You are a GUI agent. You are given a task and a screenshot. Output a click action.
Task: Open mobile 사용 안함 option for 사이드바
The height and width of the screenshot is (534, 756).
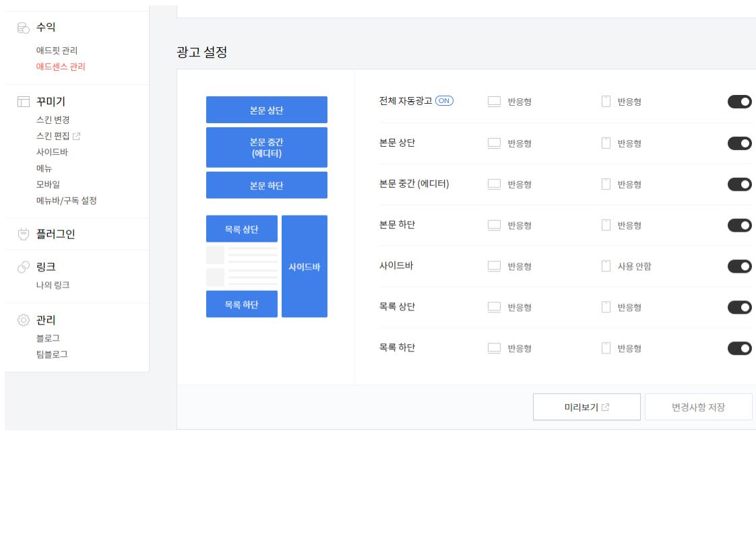(x=634, y=266)
